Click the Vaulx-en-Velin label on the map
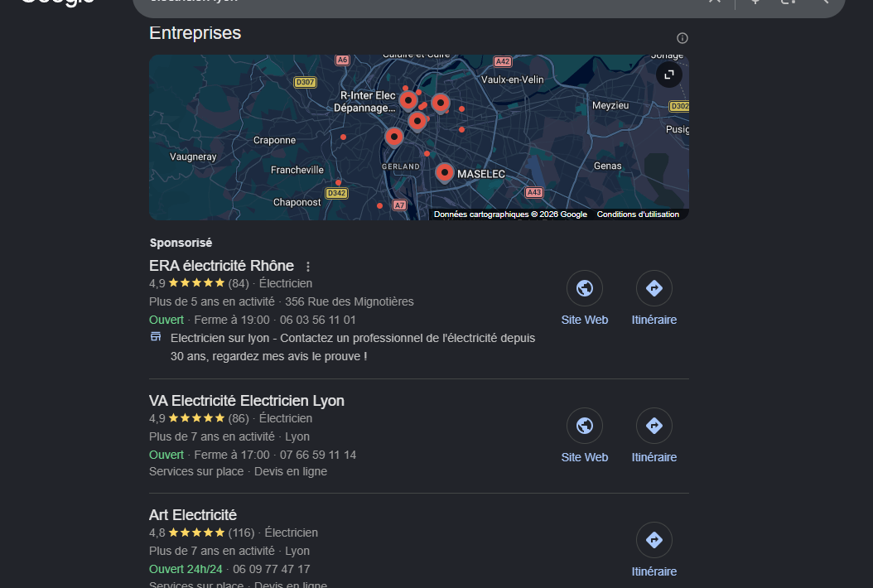This screenshot has height=588, width=873. tap(512, 80)
